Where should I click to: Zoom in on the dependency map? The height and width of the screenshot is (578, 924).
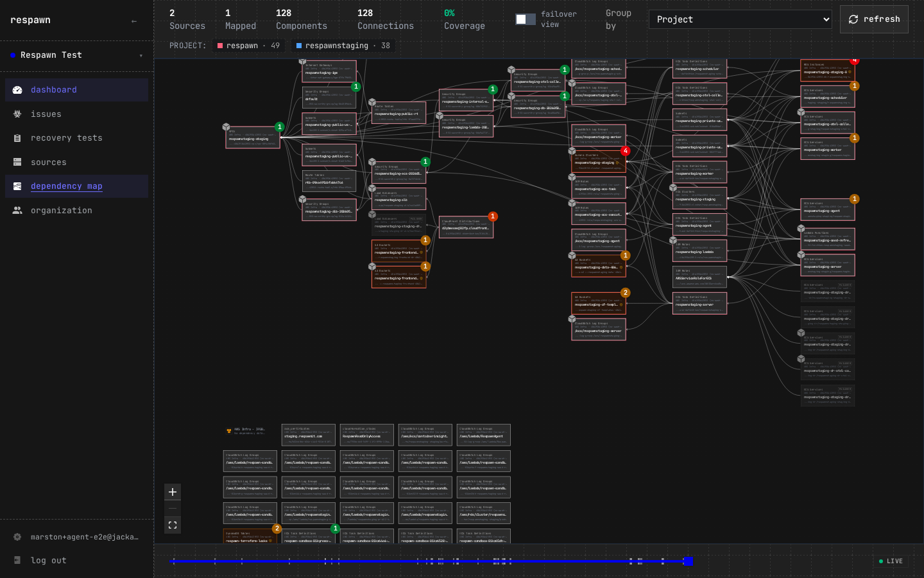tap(173, 492)
